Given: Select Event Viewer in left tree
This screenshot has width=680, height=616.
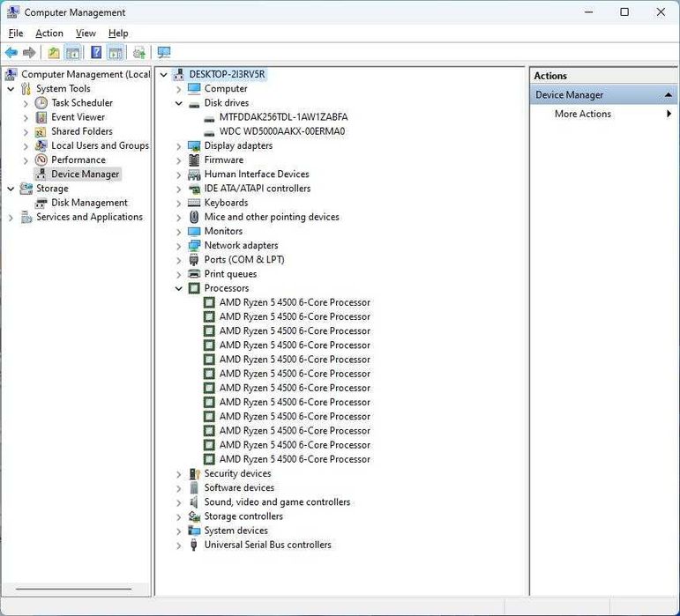Looking at the screenshot, I should (x=78, y=117).
